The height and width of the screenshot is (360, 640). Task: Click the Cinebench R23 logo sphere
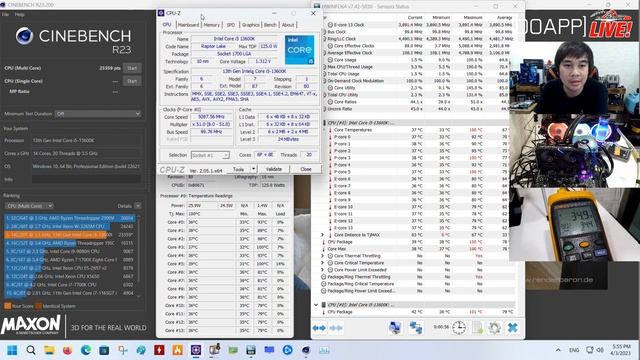pyautogui.click(x=24, y=36)
